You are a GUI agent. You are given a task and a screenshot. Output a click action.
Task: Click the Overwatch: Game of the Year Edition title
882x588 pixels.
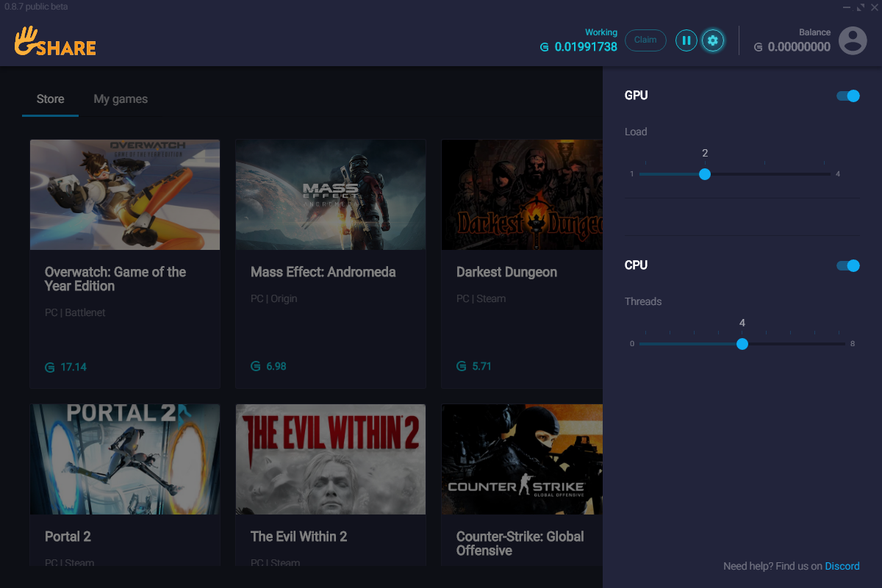pyautogui.click(x=115, y=279)
